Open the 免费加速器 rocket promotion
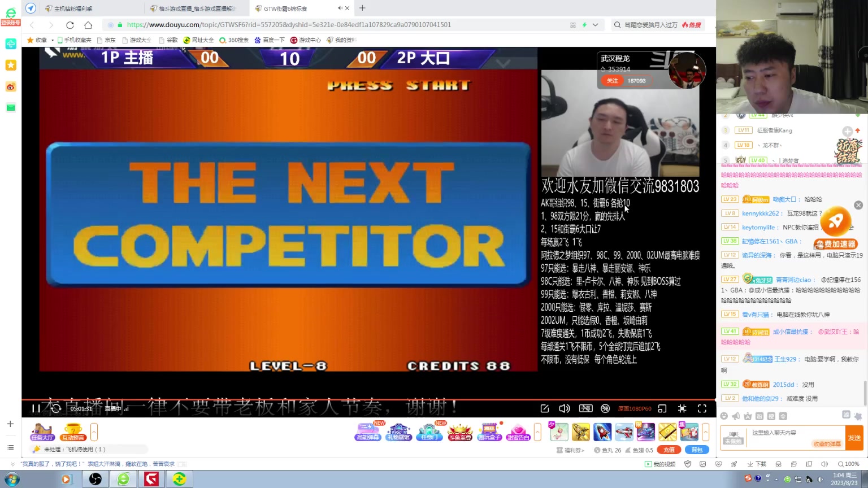868x488 pixels. (836, 228)
